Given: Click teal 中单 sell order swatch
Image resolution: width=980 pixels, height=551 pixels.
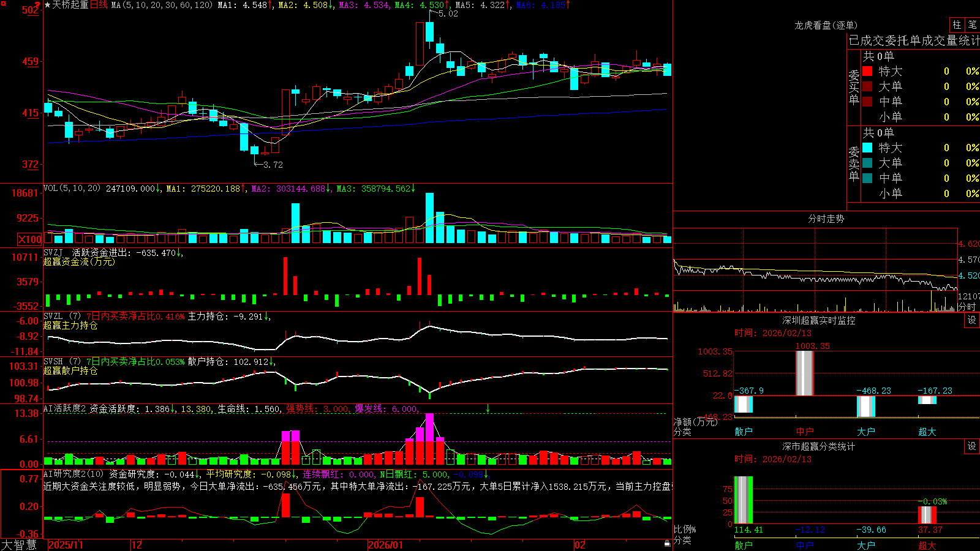Looking at the screenshot, I should (867, 178).
